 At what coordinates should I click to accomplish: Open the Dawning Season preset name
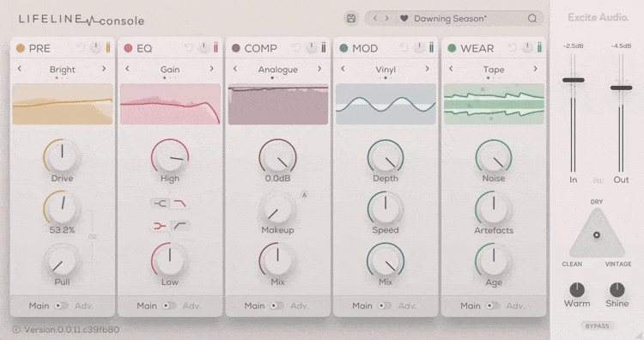pos(450,19)
